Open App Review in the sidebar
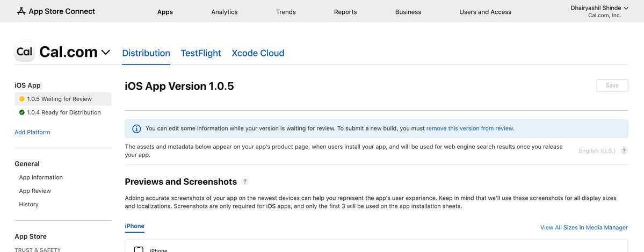The height and width of the screenshot is (252, 644). click(35, 191)
